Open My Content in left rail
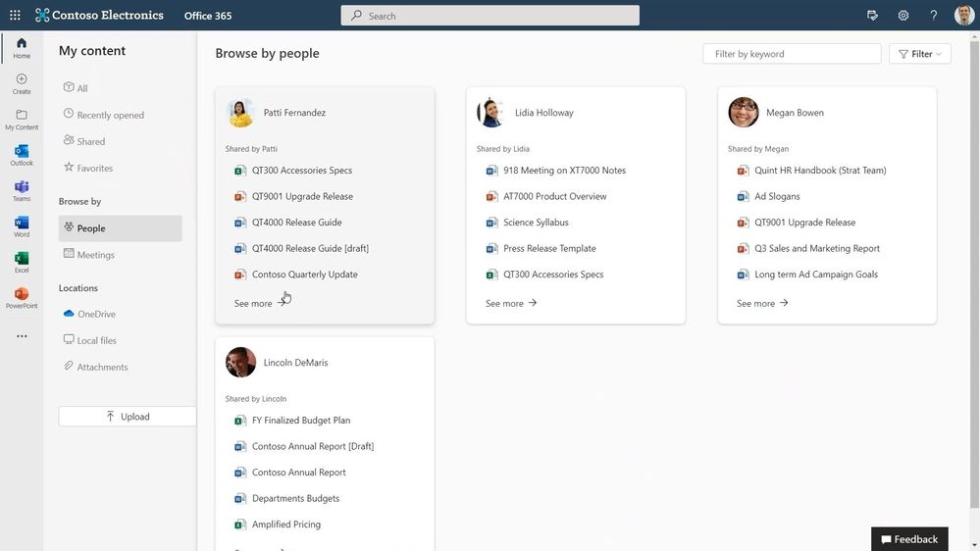980x551 pixels. [22, 120]
